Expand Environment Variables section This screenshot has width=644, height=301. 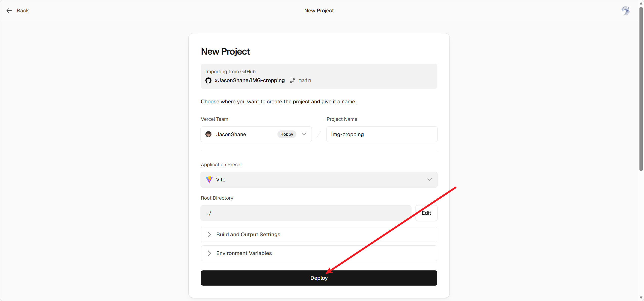[x=244, y=253]
